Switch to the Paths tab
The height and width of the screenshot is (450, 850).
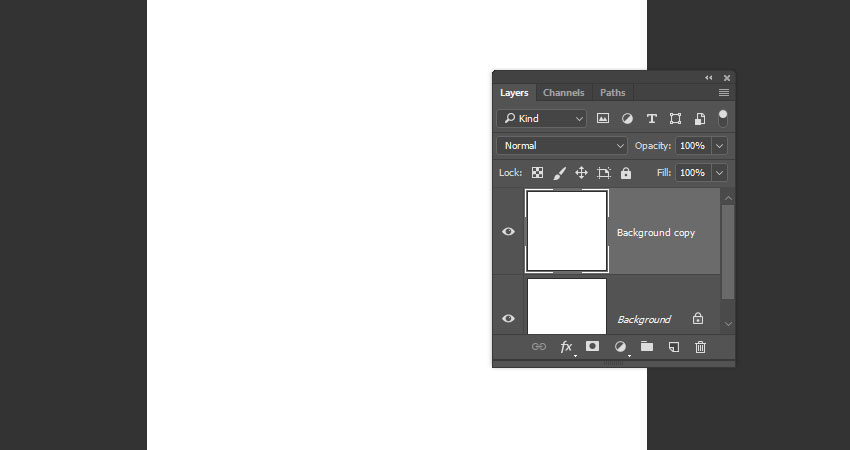coord(613,93)
